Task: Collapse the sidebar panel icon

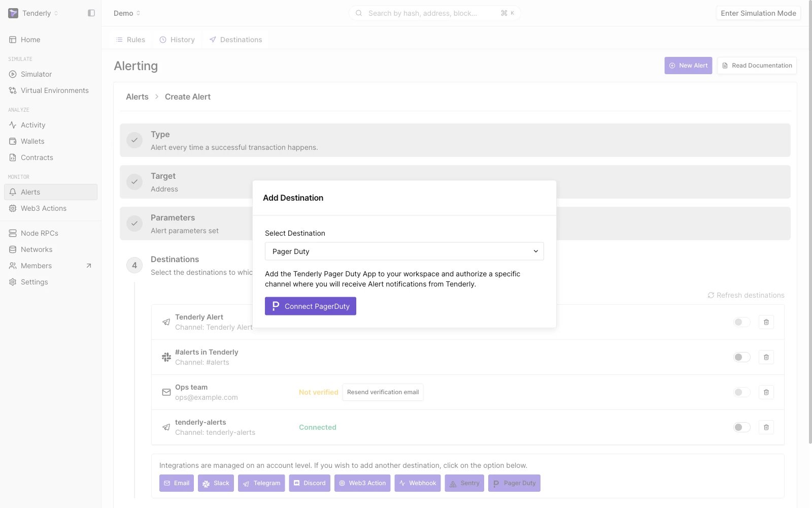Action: tap(91, 13)
